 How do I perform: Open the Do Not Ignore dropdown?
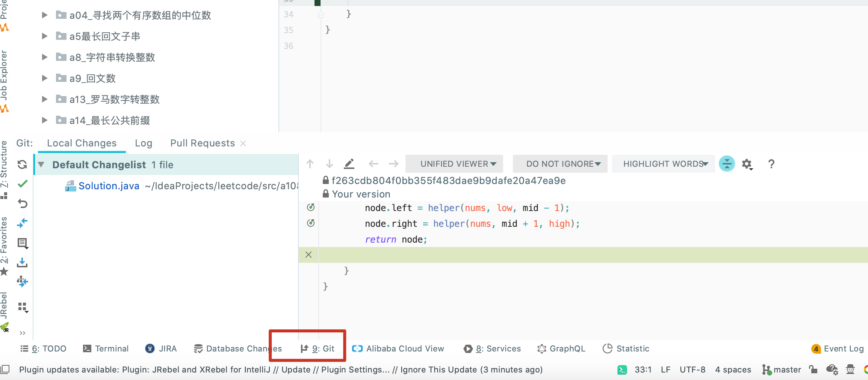[560, 164]
